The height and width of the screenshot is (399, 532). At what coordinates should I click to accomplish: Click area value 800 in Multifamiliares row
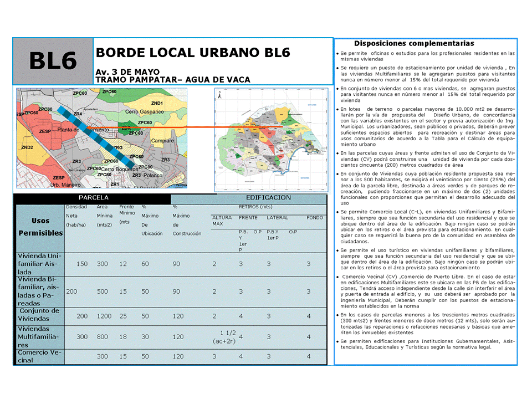tap(103, 337)
